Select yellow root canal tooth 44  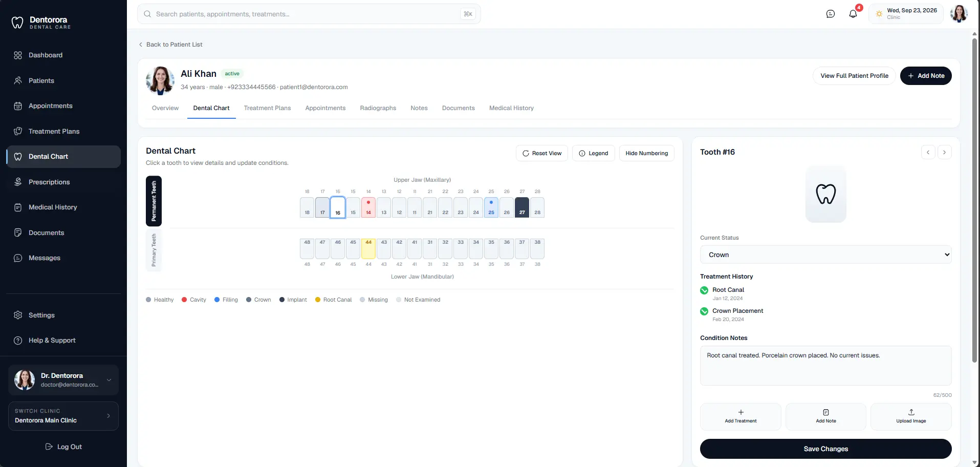(x=368, y=248)
